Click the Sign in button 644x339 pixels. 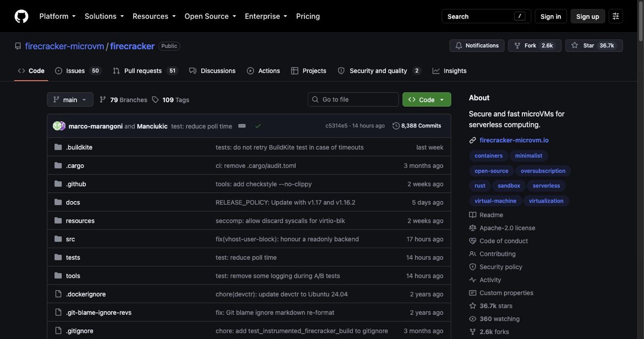(551, 16)
